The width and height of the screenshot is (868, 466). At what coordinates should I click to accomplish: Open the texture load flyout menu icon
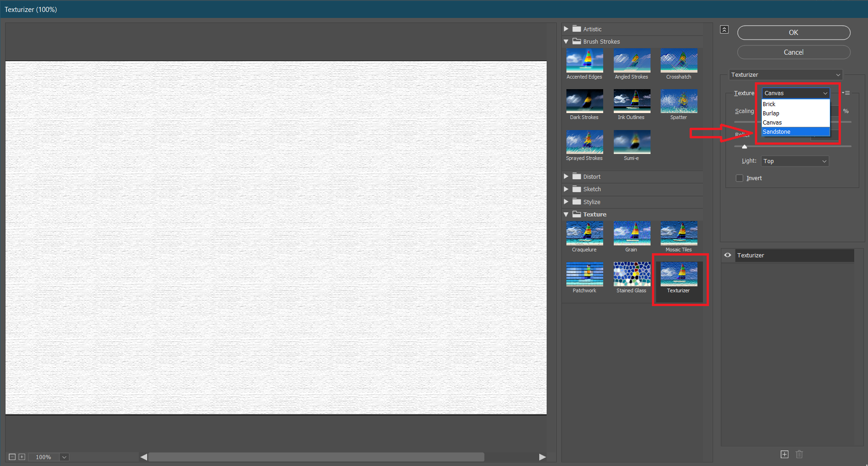point(846,93)
